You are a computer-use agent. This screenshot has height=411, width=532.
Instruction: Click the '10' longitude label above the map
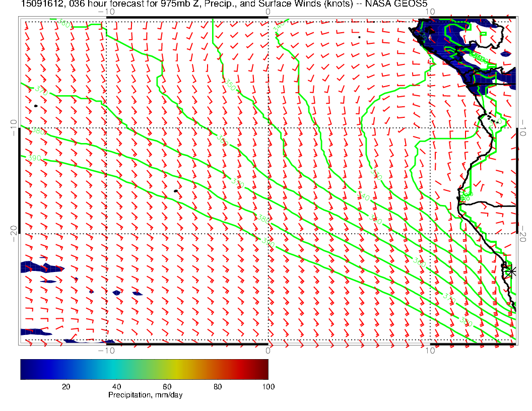[x=430, y=12]
